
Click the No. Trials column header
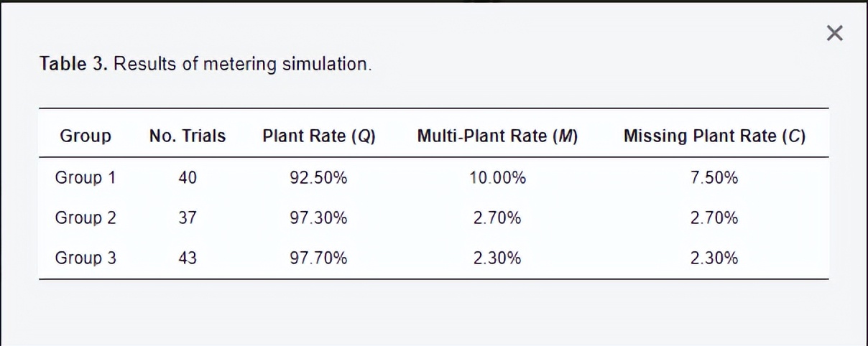188,136
